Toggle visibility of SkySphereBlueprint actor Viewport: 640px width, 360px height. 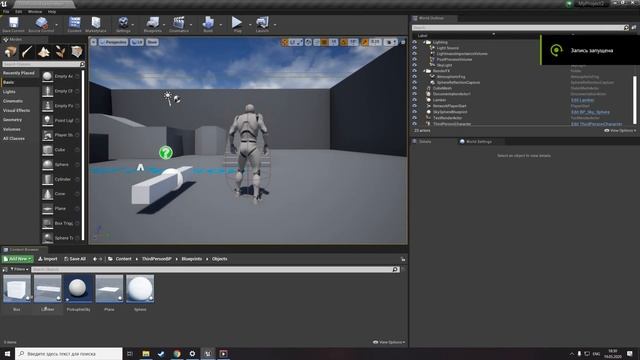(415, 112)
